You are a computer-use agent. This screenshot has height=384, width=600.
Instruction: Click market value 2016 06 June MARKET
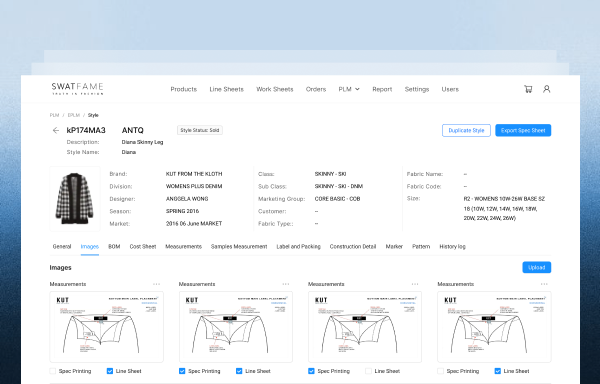click(x=194, y=224)
